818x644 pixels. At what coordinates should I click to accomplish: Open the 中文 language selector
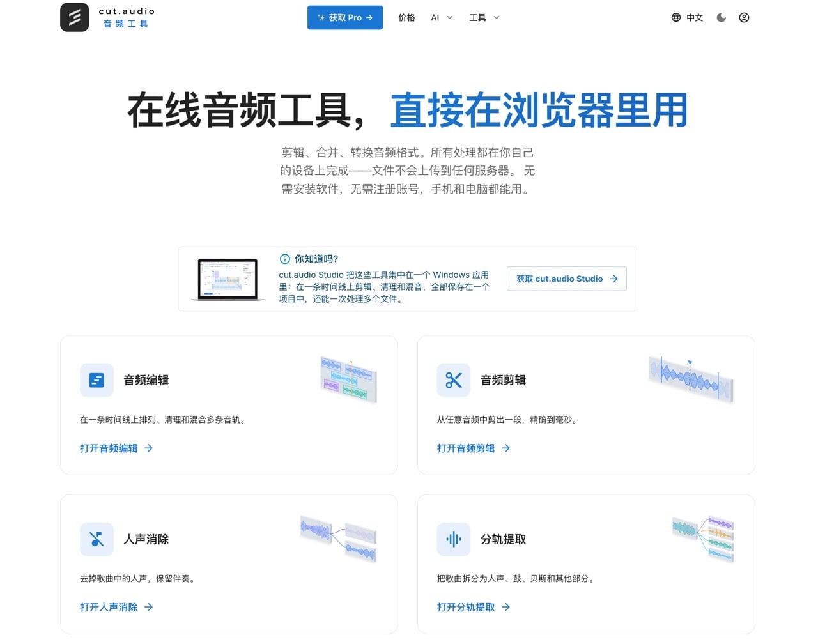687,17
